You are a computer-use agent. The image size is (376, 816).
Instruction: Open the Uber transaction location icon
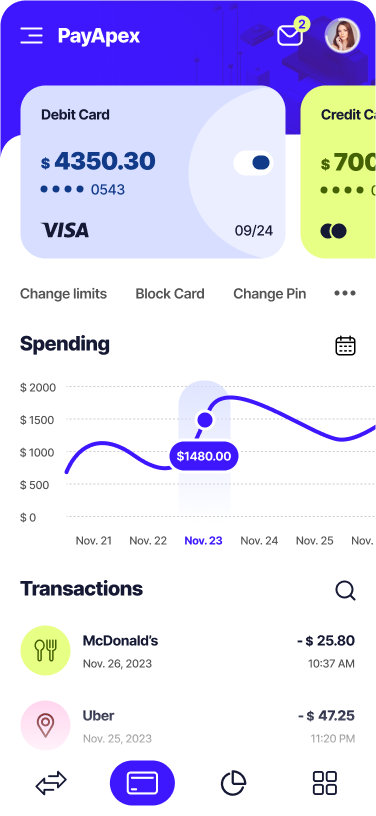[x=45, y=725]
